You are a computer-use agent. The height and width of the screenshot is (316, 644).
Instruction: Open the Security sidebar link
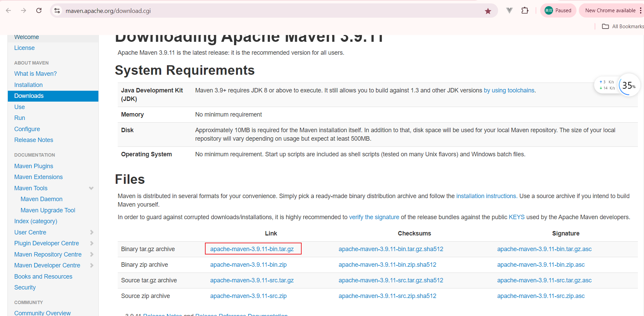tap(25, 287)
